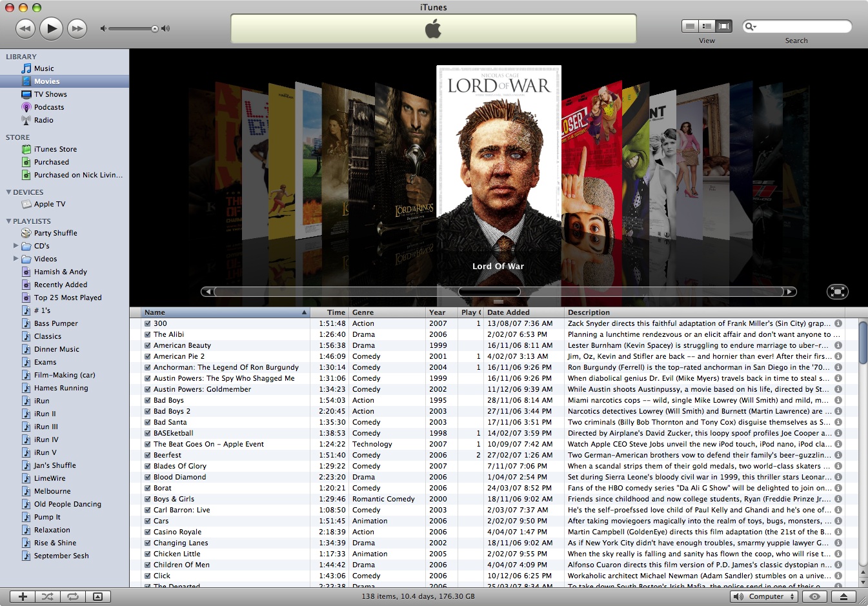The height and width of the screenshot is (606, 868).
Task: Uncheck the Bad Santa checkbox
Action: coord(148,422)
